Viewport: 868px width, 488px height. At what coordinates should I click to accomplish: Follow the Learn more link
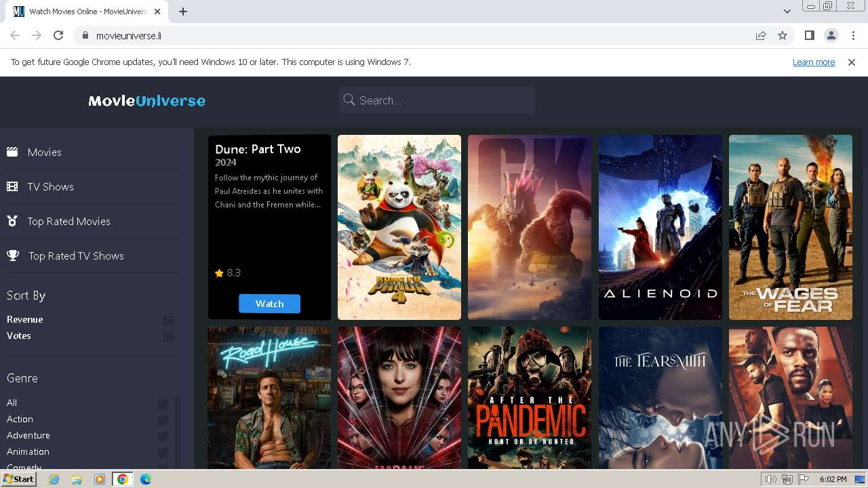click(814, 62)
